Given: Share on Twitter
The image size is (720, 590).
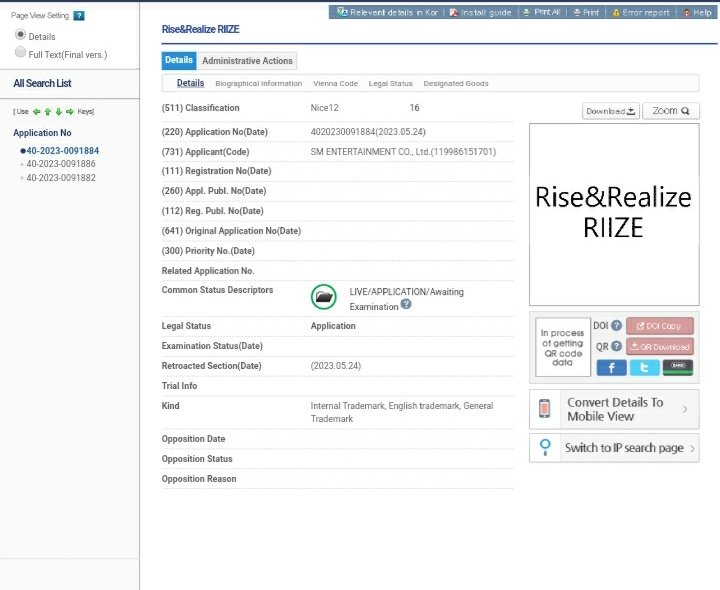Looking at the screenshot, I should [x=644, y=368].
